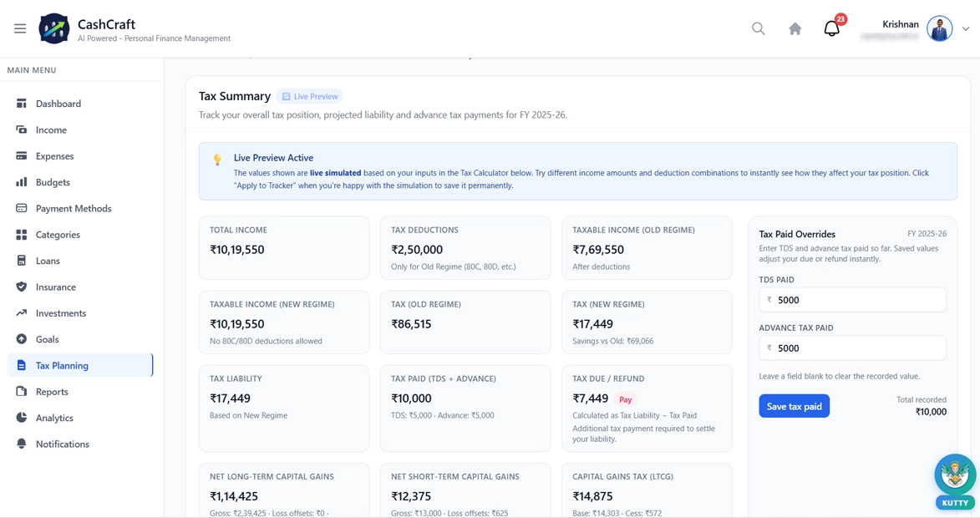This screenshot has width=980, height=518.
Task: Click the Reports file icon
Action: (x=21, y=392)
